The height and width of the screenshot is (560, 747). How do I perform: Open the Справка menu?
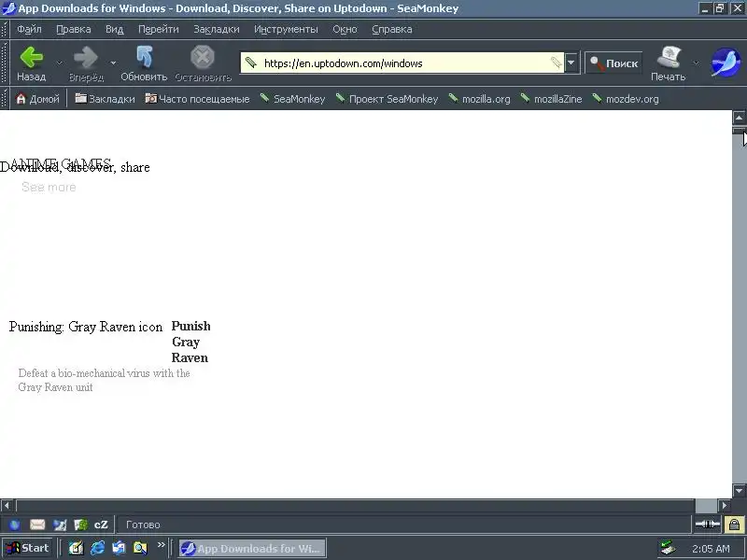click(391, 30)
